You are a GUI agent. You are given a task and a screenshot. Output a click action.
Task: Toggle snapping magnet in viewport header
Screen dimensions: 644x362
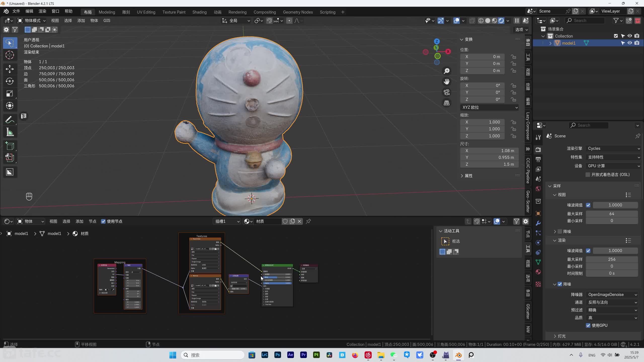(269, 21)
